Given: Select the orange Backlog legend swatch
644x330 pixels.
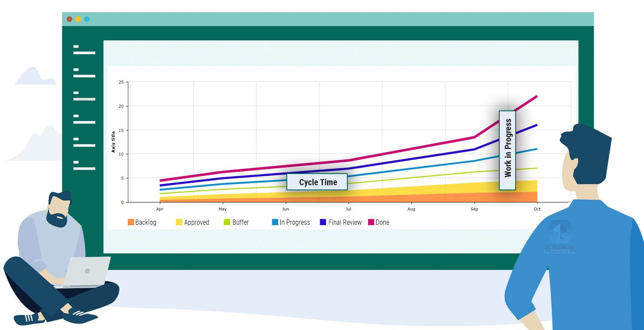Looking at the screenshot, I should [x=131, y=222].
